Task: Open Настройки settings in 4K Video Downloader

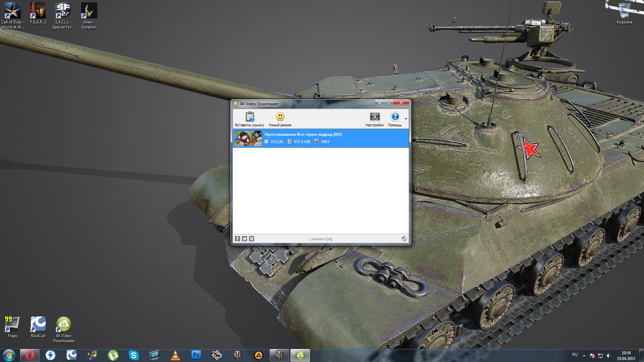Action: click(375, 119)
